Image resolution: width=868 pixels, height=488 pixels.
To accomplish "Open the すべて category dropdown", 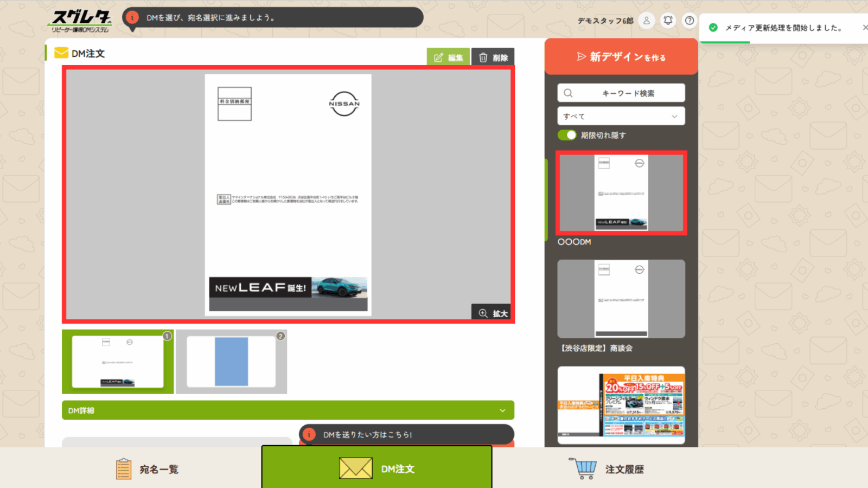I will tap(621, 116).
